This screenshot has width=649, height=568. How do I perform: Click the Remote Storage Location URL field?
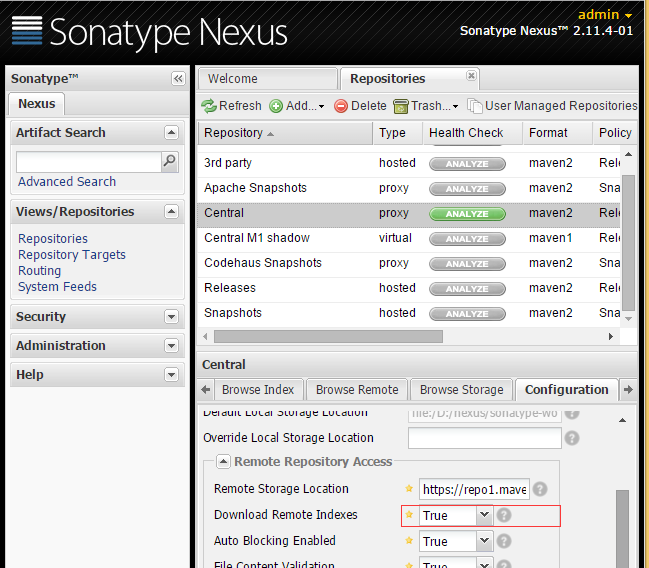pos(474,489)
